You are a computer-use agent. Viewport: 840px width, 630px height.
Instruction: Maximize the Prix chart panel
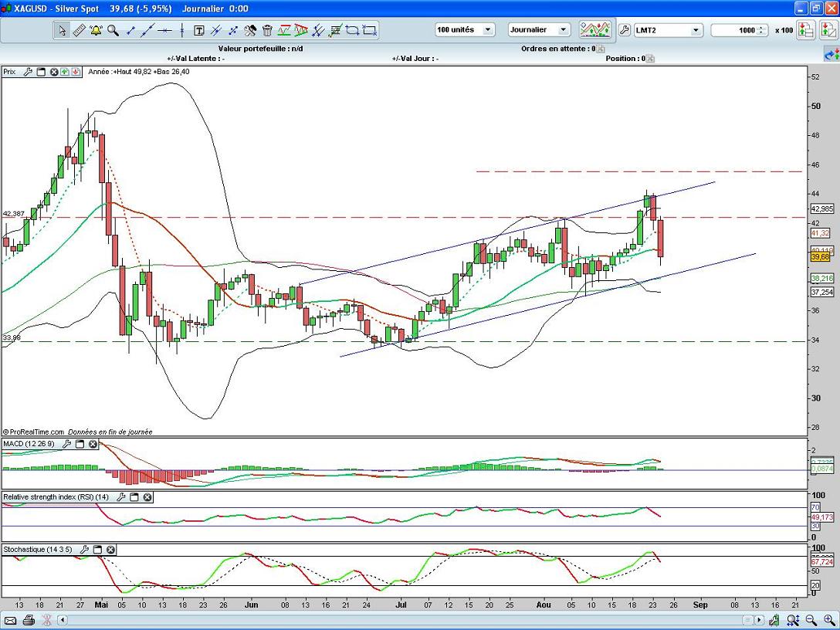(x=41, y=72)
